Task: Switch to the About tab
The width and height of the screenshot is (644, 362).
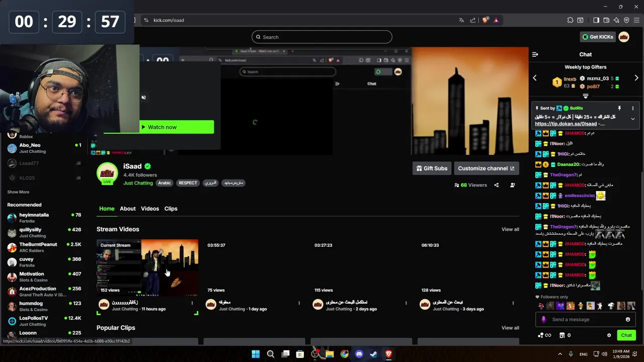Action: [x=128, y=209]
